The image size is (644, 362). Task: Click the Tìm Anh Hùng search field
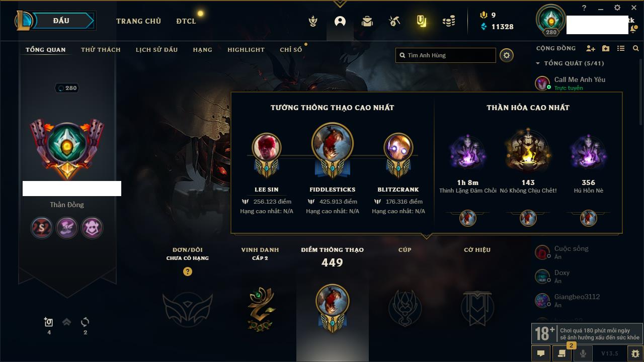pyautogui.click(x=446, y=55)
